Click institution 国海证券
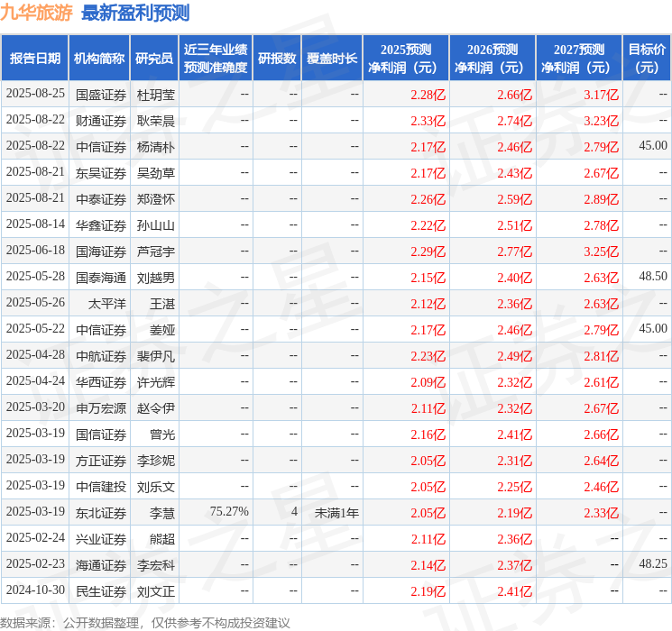672x631 pixels. click(x=101, y=251)
